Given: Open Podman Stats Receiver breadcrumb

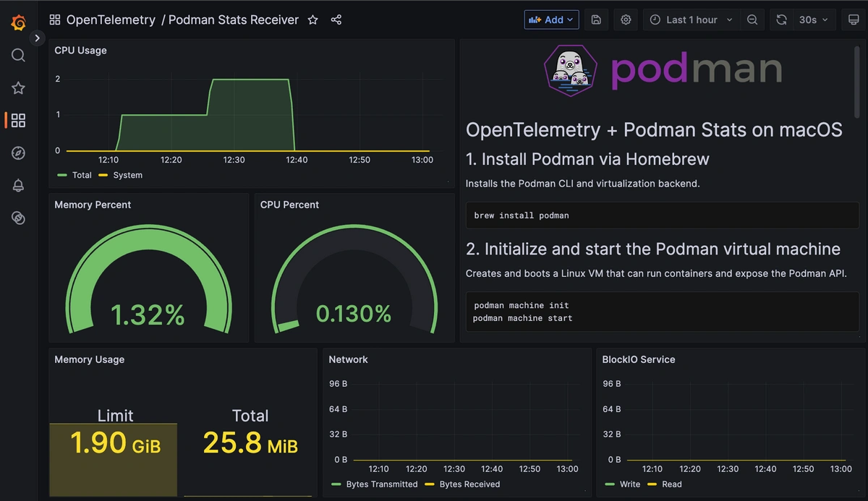Looking at the screenshot, I should (234, 20).
